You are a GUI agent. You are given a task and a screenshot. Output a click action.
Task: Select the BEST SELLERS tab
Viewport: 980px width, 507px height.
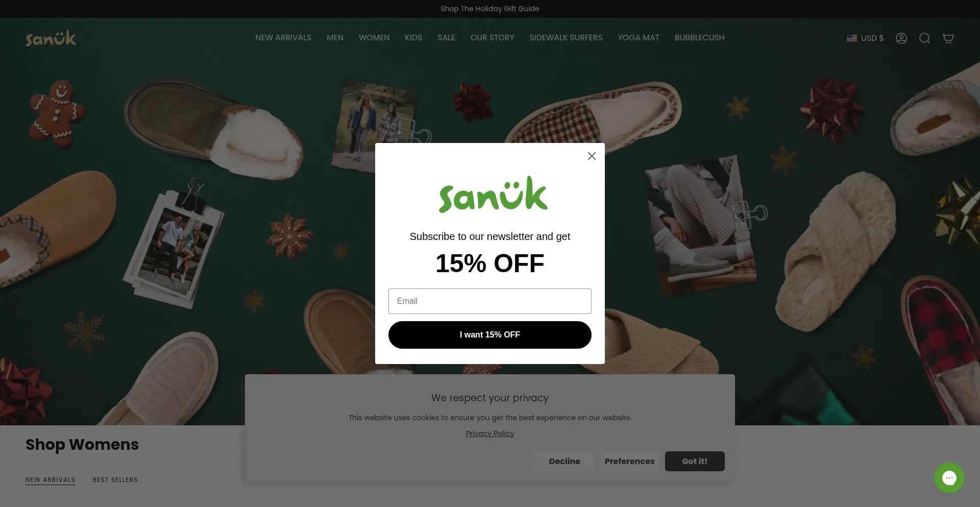point(115,480)
